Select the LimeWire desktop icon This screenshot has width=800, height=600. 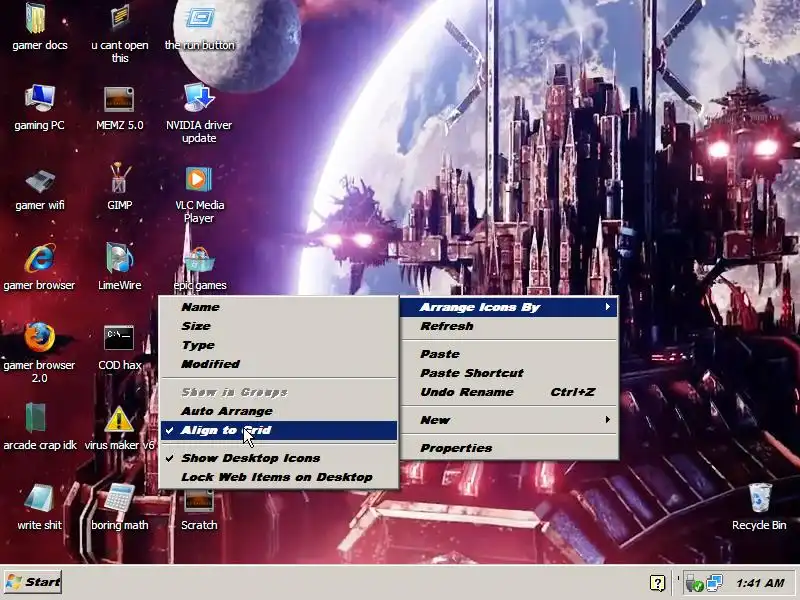tap(120, 258)
